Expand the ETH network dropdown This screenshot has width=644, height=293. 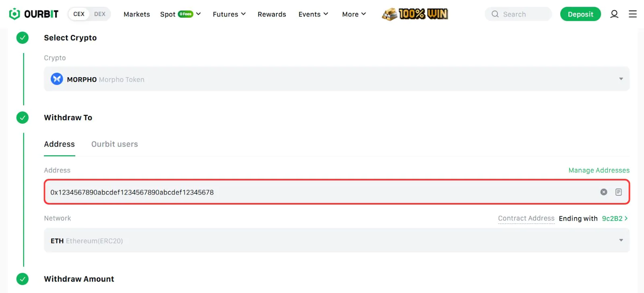tap(621, 240)
